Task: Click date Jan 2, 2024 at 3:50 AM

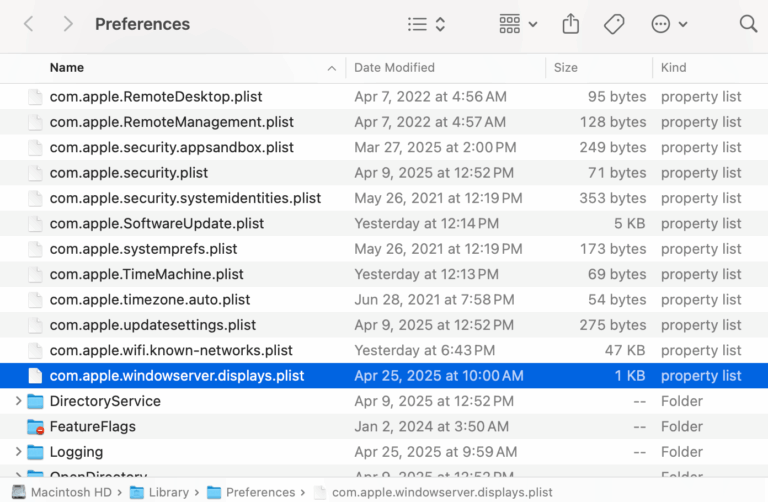Action: tap(432, 427)
